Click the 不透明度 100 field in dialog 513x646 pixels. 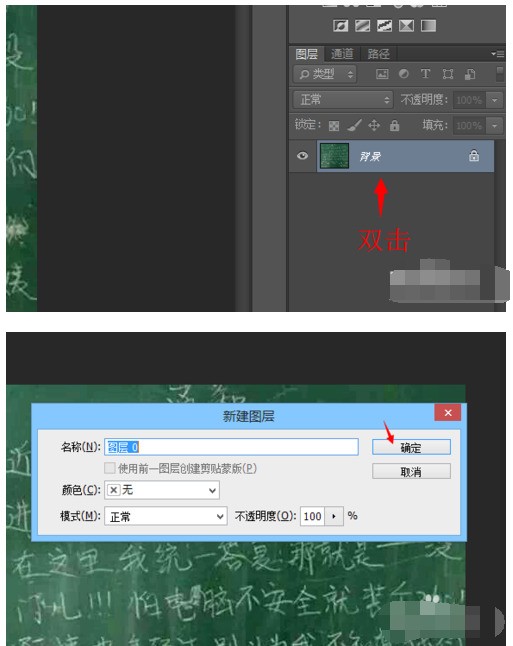pos(312,516)
